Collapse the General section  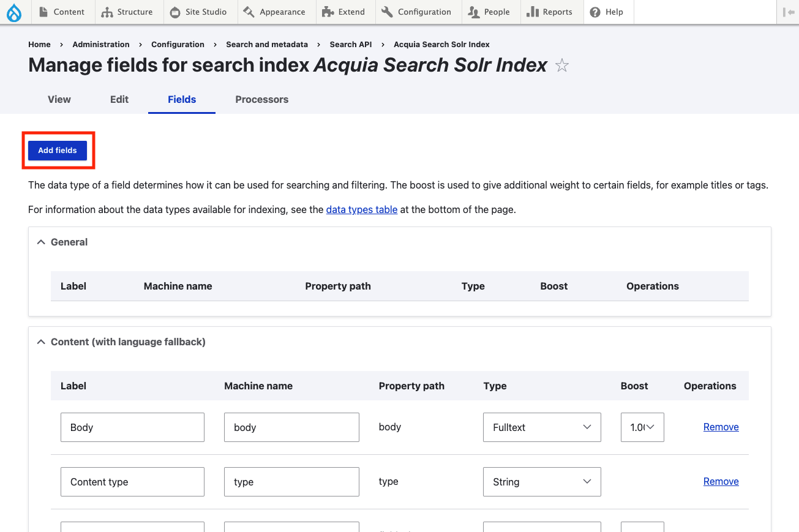(x=62, y=242)
